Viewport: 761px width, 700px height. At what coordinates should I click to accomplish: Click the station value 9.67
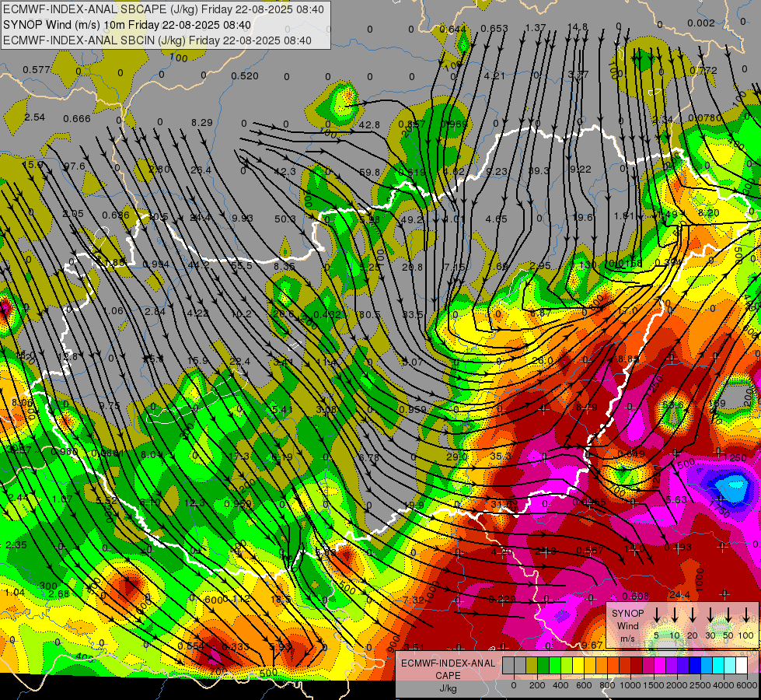(592, 645)
